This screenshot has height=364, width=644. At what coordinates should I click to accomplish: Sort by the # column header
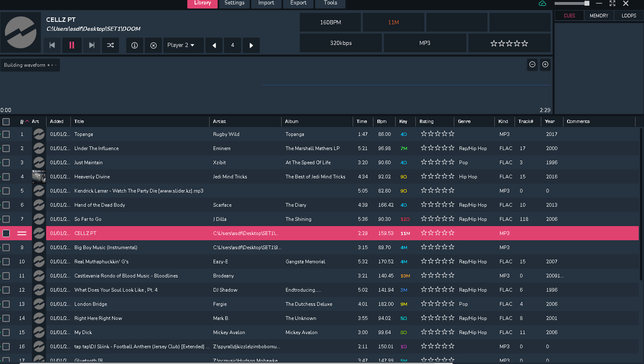[22, 122]
